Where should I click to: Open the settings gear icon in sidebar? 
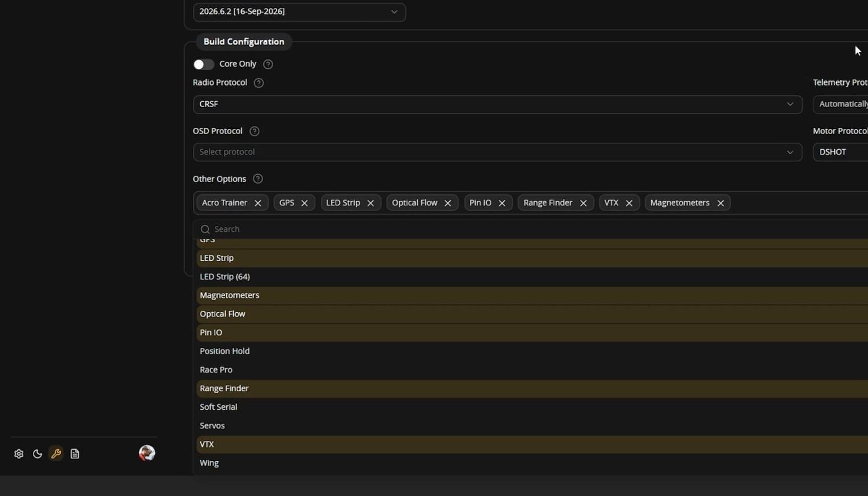point(19,454)
